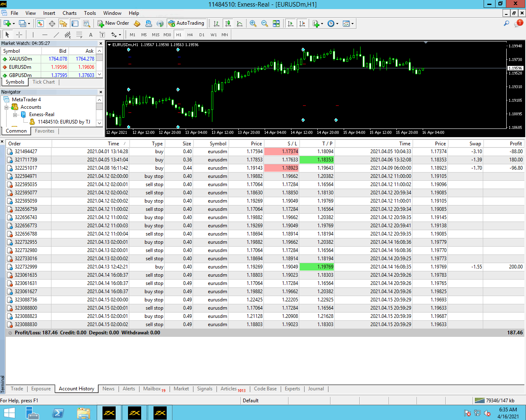Viewport: 526px width, 420px height.
Task: Select the Trendline drawing tool
Action: click(56, 35)
